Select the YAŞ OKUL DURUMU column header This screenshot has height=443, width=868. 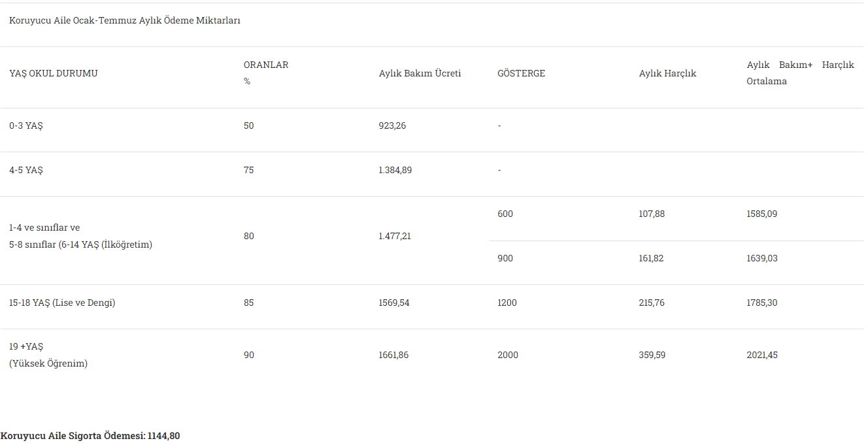54,73
